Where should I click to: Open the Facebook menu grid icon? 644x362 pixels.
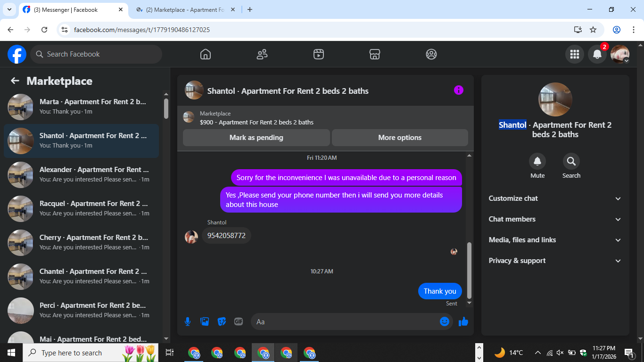575,54
